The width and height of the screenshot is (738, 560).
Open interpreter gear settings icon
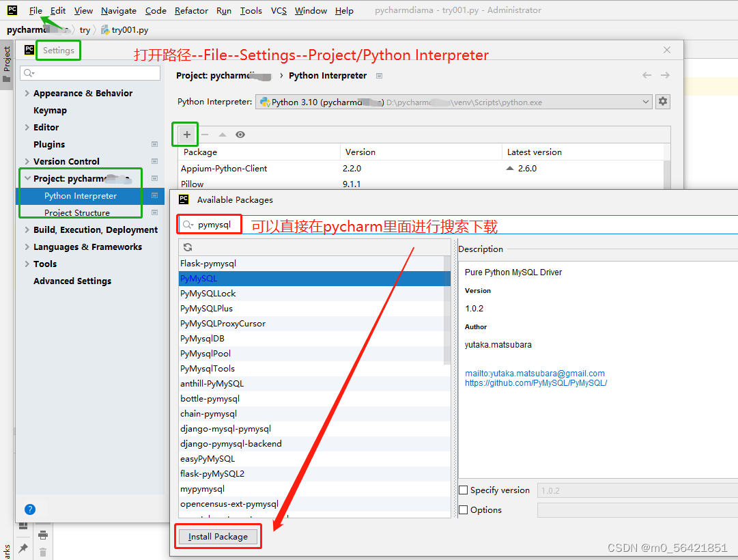[x=663, y=101]
